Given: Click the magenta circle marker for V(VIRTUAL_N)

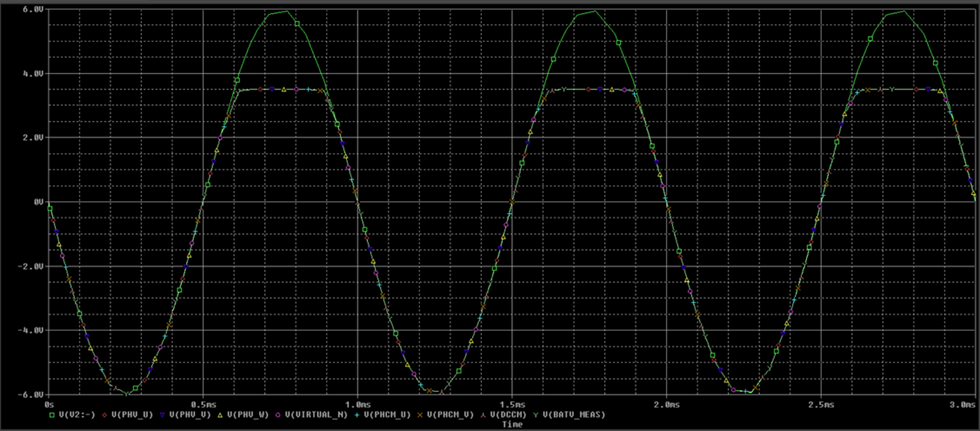Looking at the screenshot, I should (279, 413).
